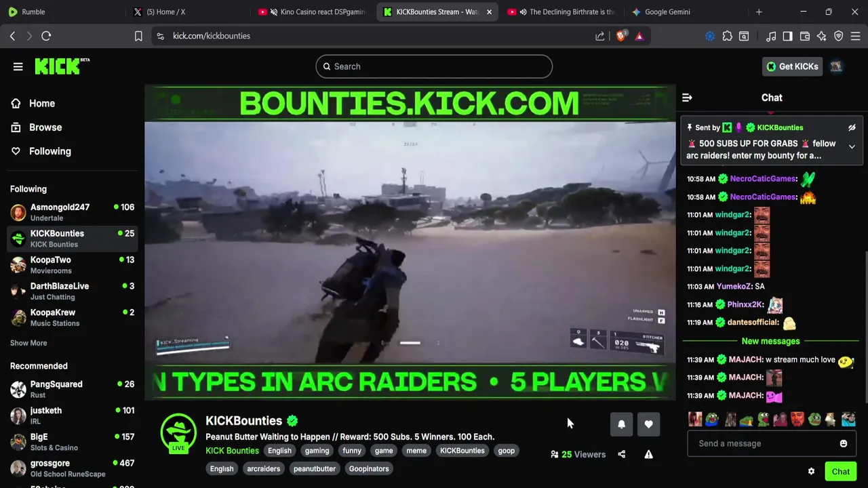868x488 pixels.
Task: Select the meme tag
Action: point(416,451)
